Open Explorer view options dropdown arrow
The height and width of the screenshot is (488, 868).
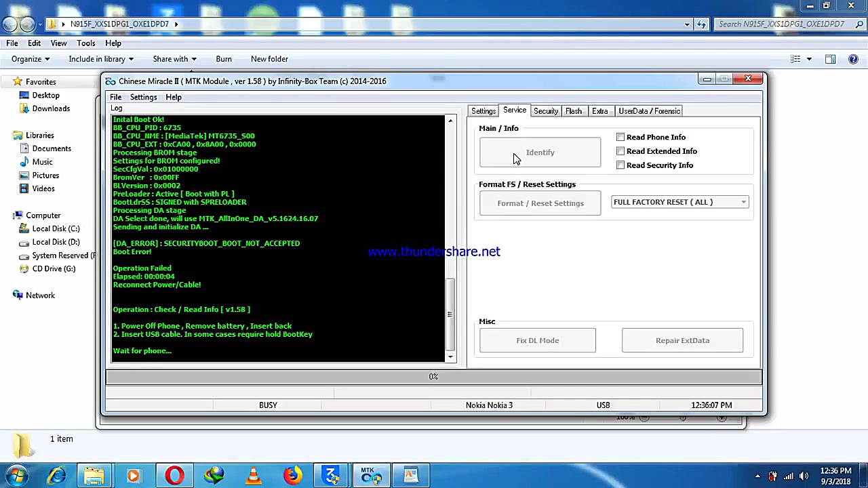(x=809, y=59)
